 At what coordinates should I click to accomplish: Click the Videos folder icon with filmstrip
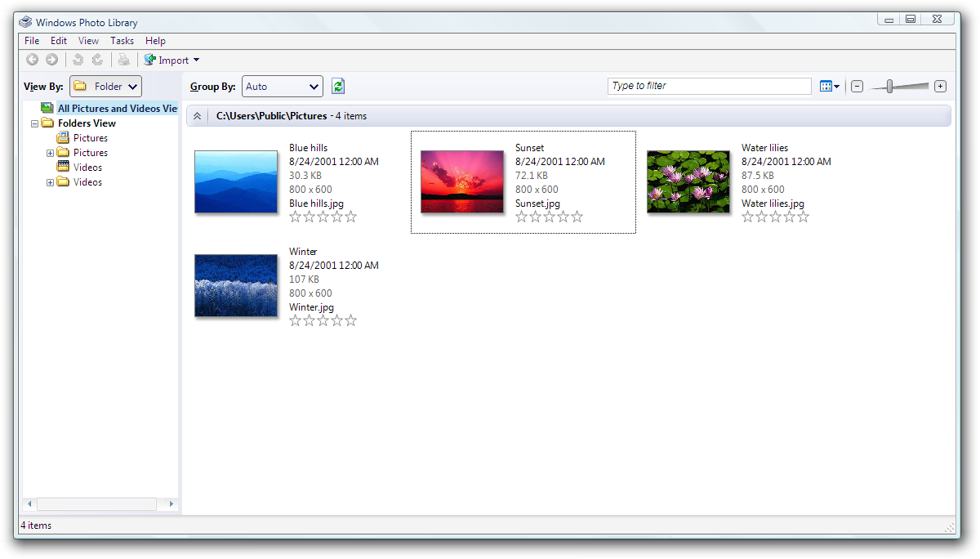[63, 167]
